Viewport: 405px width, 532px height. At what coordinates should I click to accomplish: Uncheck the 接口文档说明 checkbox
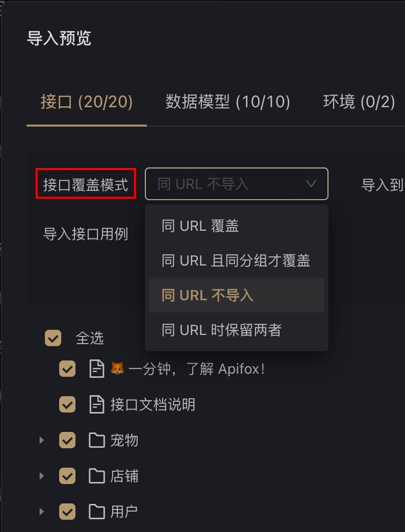(67, 404)
